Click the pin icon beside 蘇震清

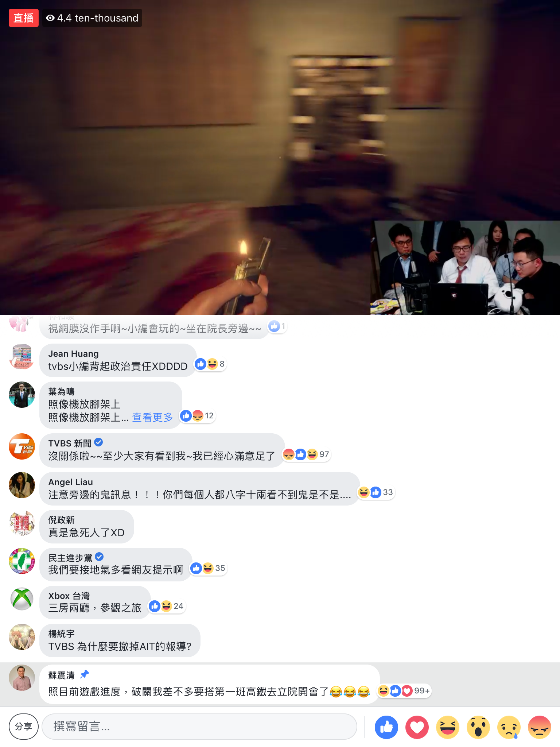point(85,674)
